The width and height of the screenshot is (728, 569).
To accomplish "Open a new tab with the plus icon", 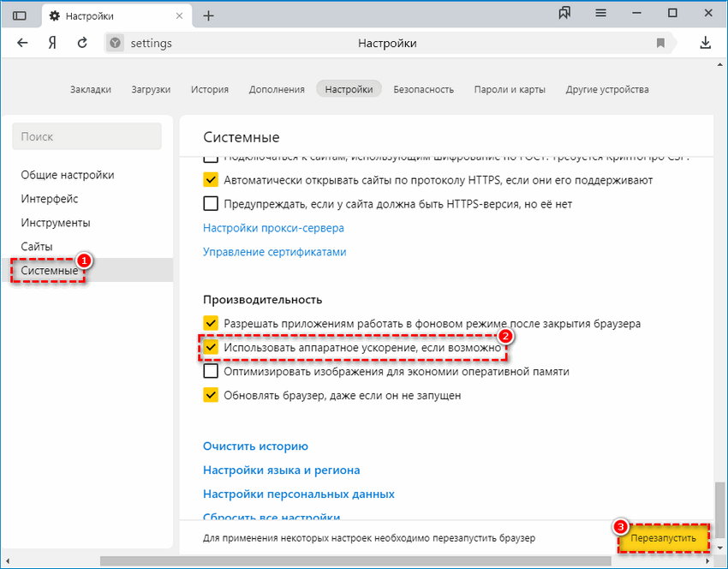I will click(211, 14).
